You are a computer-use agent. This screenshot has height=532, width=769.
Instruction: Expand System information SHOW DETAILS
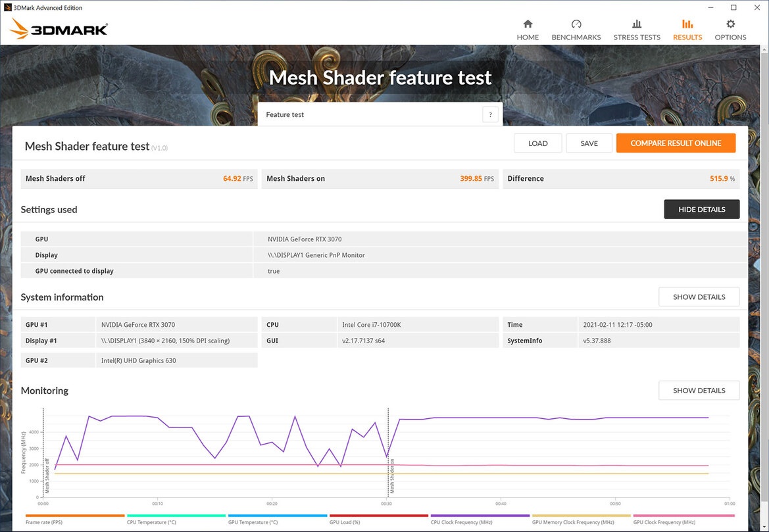pos(699,297)
